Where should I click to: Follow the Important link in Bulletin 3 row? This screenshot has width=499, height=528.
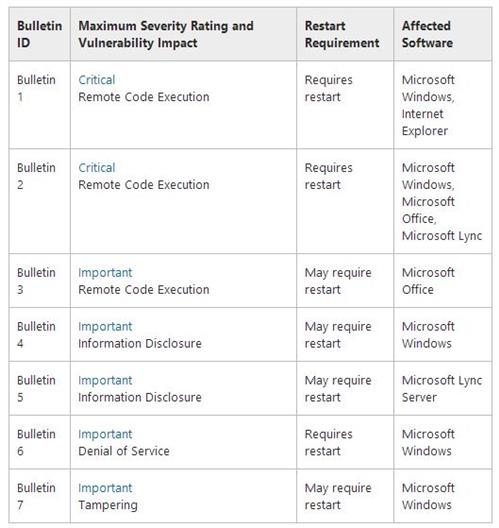[105, 273]
